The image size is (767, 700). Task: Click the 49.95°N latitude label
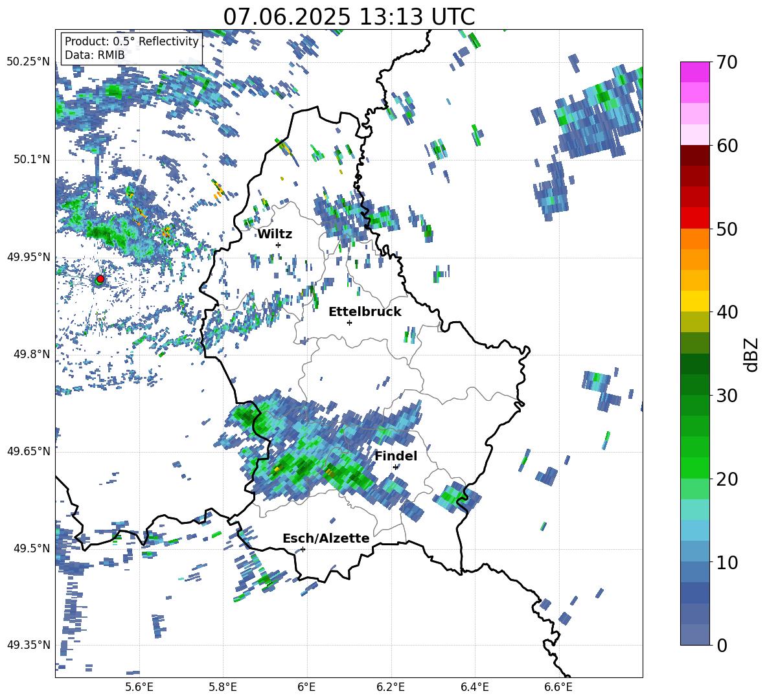pyautogui.click(x=29, y=256)
